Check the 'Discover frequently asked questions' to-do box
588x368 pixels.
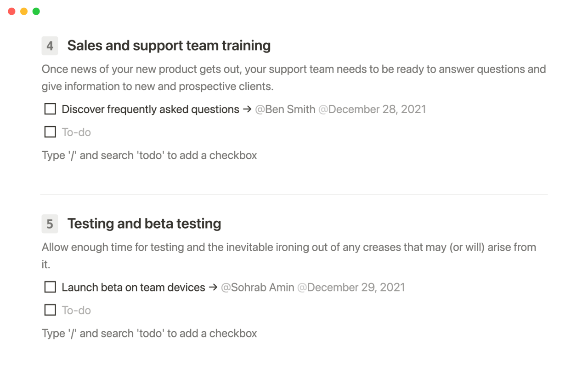(x=50, y=109)
